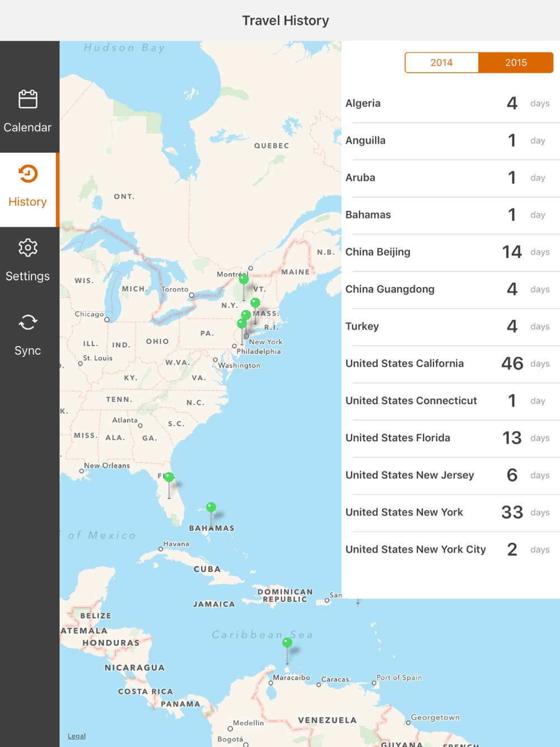Screen dimensions: 560x747
Task: Select the China Guangdong row
Action: point(451,290)
